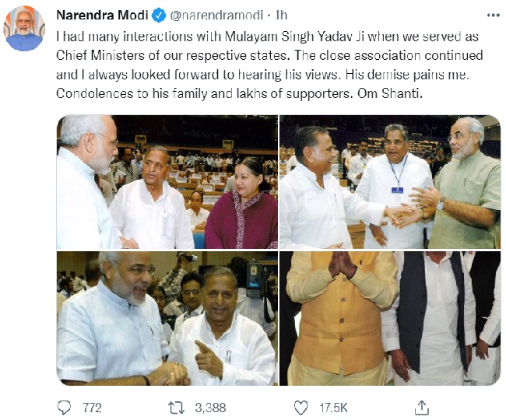This screenshot has width=506, height=420.
Task: Open bottom-left photo with pointing finger
Action: (x=167, y=318)
